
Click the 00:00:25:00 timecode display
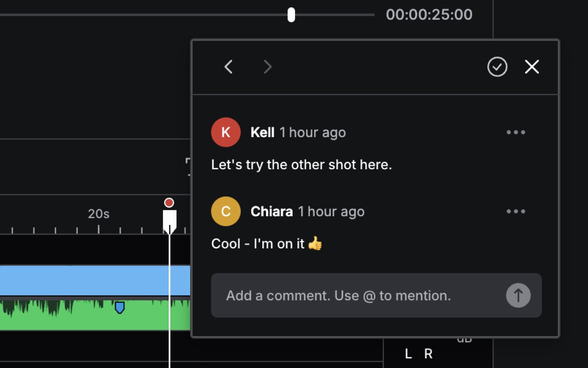[x=429, y=15]
